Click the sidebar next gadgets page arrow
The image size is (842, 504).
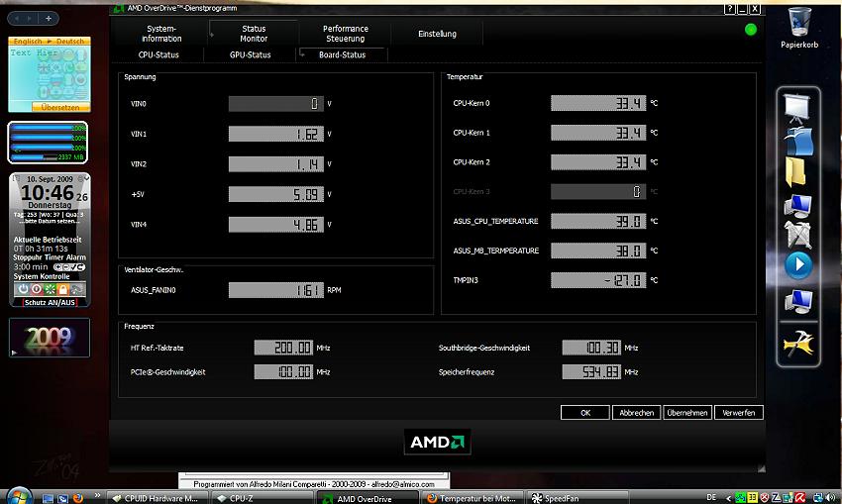pos(30,18)
